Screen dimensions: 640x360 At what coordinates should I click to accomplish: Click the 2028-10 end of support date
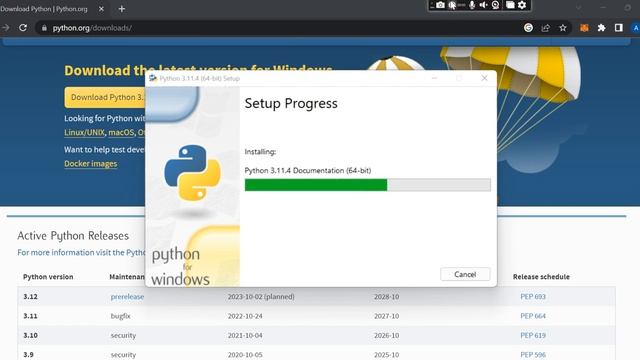[387, 297]
